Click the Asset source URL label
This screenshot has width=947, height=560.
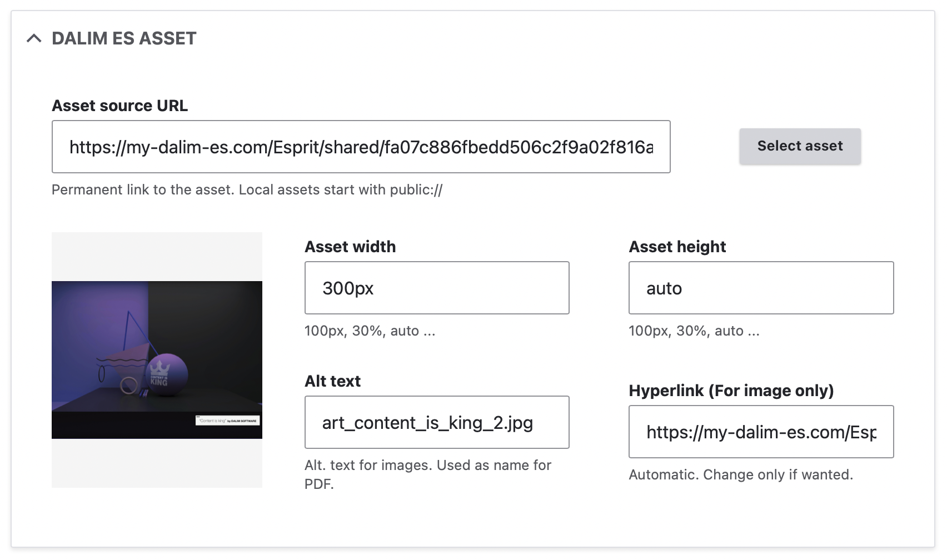click(119, 106)
